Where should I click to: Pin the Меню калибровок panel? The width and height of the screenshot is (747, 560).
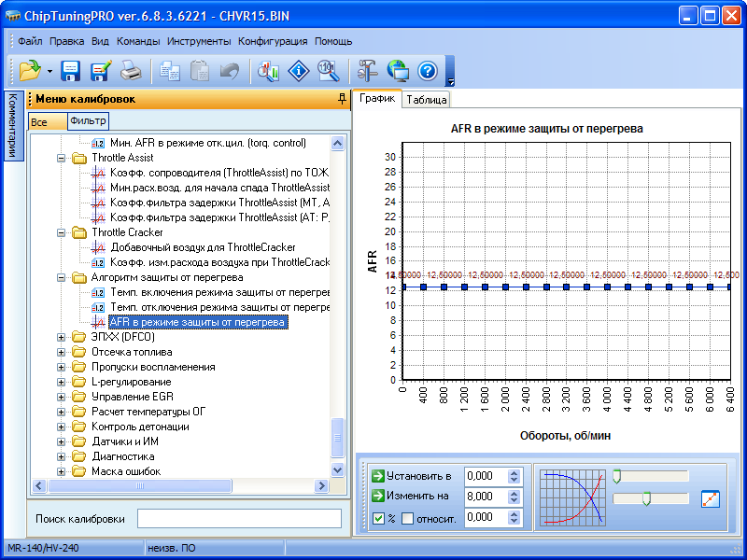(342, 99)
